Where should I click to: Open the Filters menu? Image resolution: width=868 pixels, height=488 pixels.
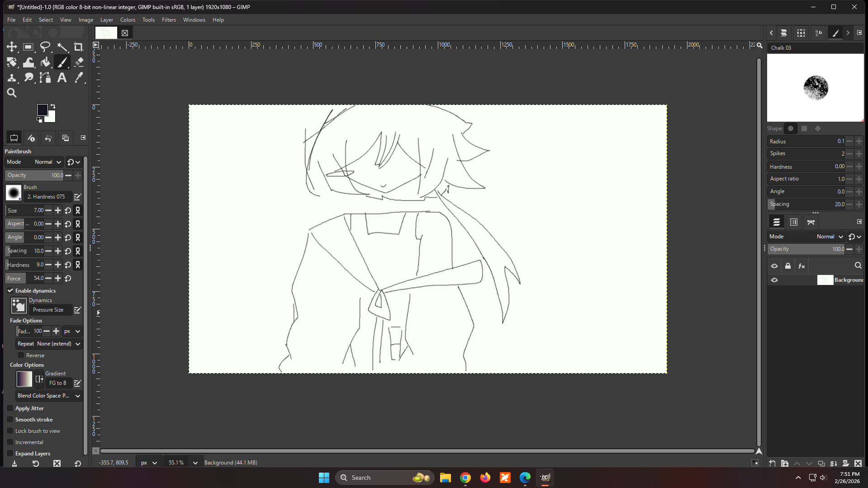click(169, 20)
